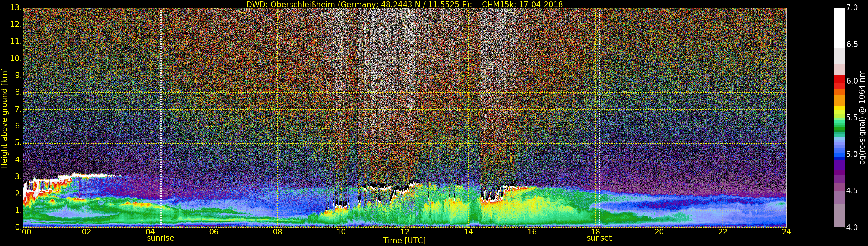Screen dimensions: 868x246
Task: Click the '5.' height axis tick label
Action: pos(18,143)
